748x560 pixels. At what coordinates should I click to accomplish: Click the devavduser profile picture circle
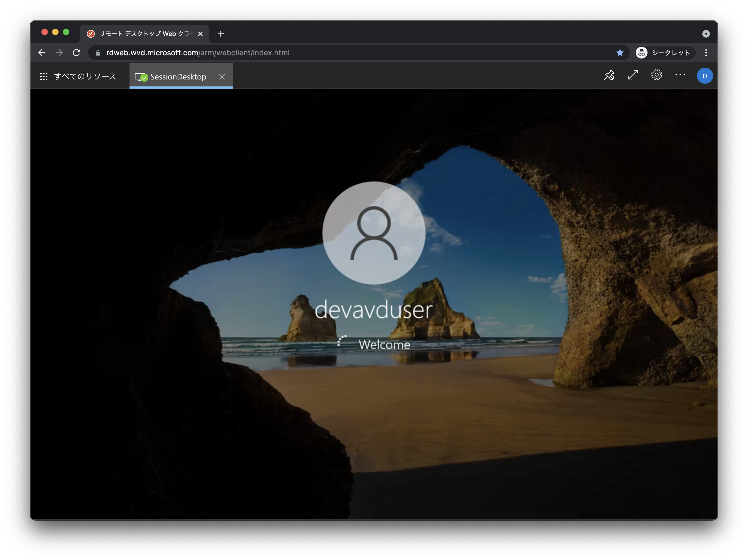point(374,233)
